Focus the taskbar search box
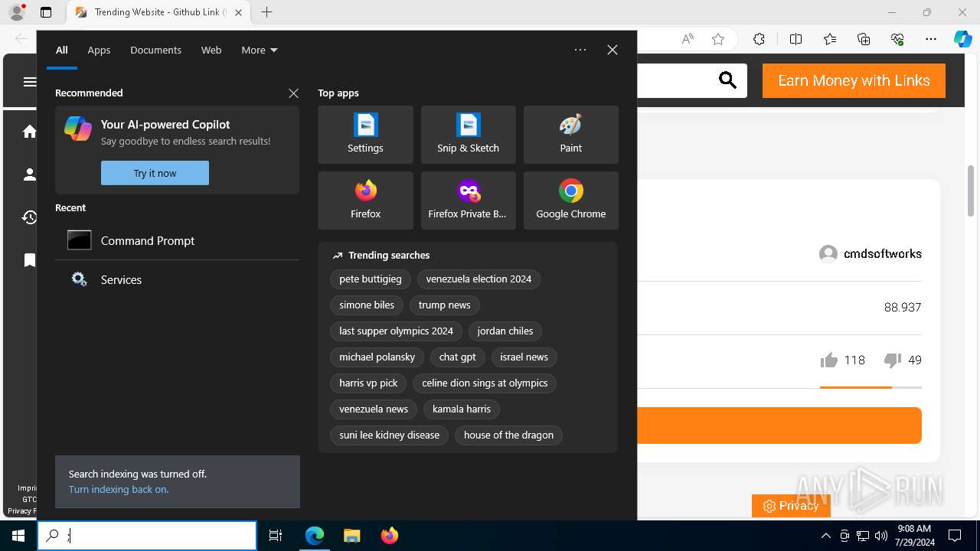The height and width of the screenshot is (551, 980). 147,536
